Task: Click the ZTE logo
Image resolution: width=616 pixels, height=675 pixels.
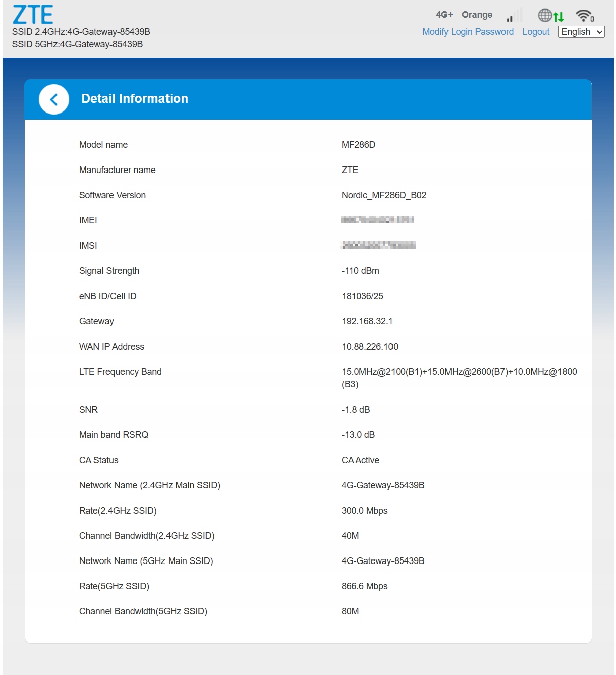Action: [x=33, y=15]
